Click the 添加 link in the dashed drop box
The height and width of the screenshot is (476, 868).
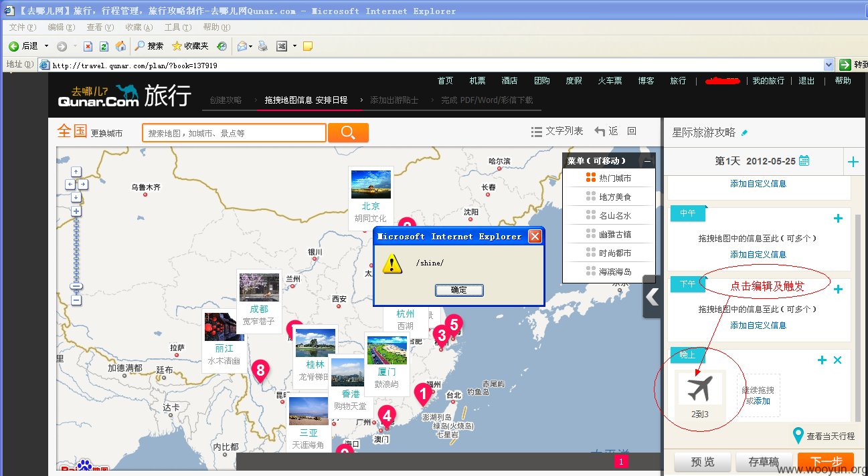[x=762, y=401]
